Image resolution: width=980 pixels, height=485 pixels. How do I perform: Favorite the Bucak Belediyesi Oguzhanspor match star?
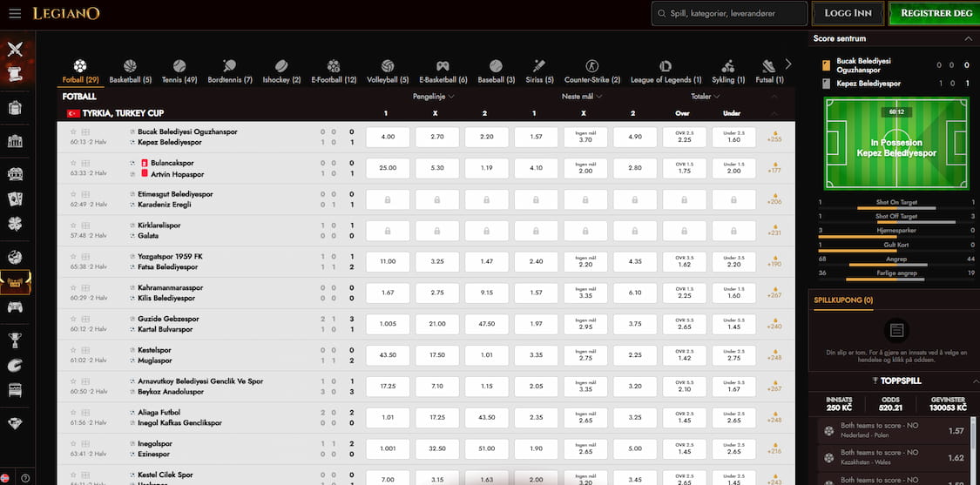point(73,131)
